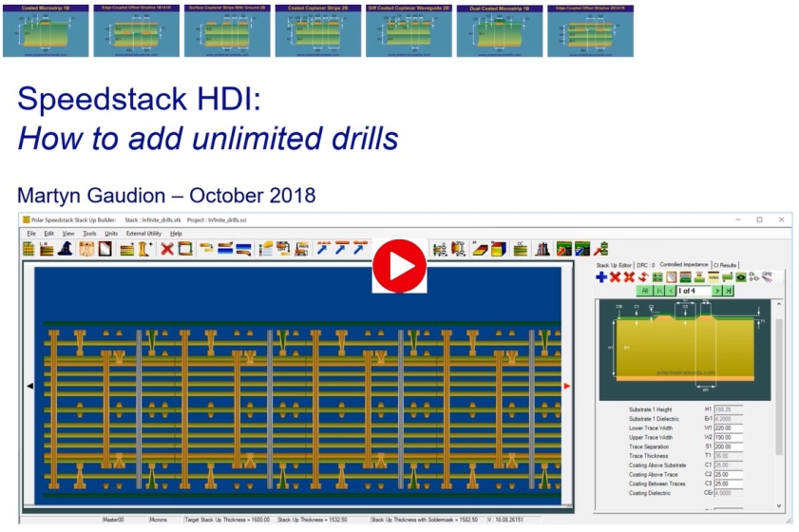Open the Diff Coated Coplanar Waveguide 2B thumbnail
Viewport: 799px width, 532px height.
click(x=409, y=30)
